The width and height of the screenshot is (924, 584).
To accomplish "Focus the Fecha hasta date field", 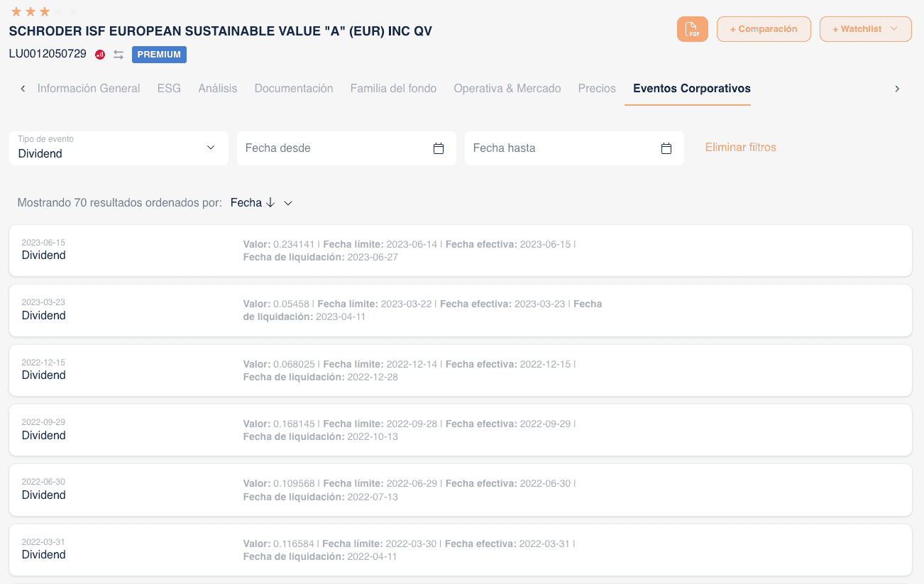I will pyautogui.click(x=574, y=148).
